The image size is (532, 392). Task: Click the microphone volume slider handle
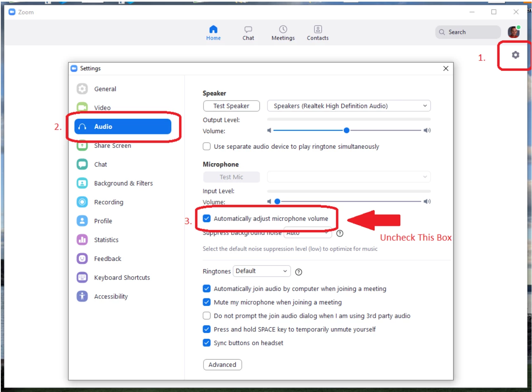coord(277,202)
